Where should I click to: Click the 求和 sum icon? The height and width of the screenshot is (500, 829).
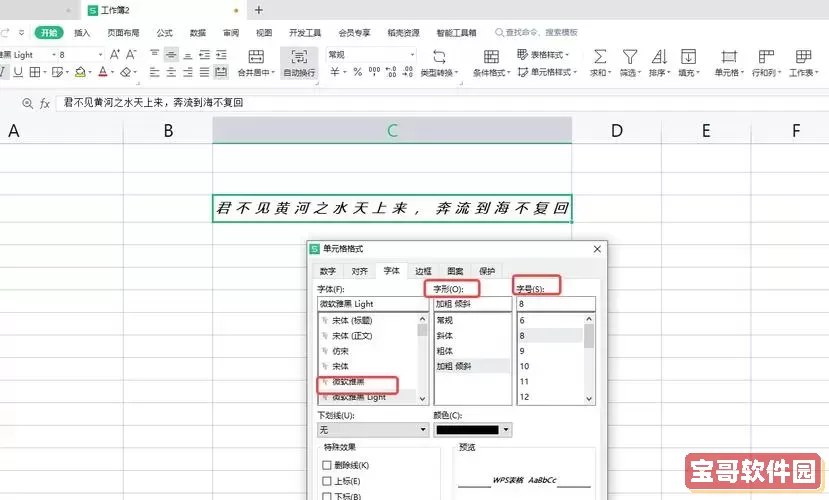click(x=600, y=57)
